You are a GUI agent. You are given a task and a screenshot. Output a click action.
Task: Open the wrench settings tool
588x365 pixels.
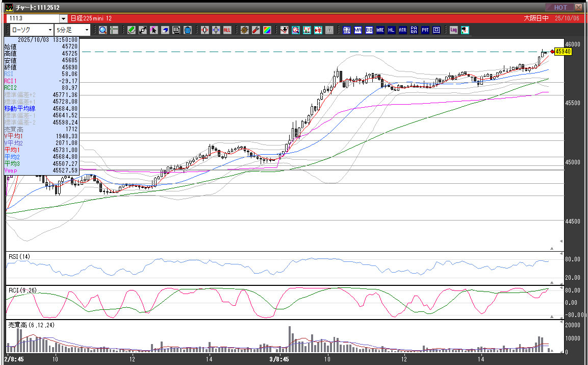click(255, 30)
